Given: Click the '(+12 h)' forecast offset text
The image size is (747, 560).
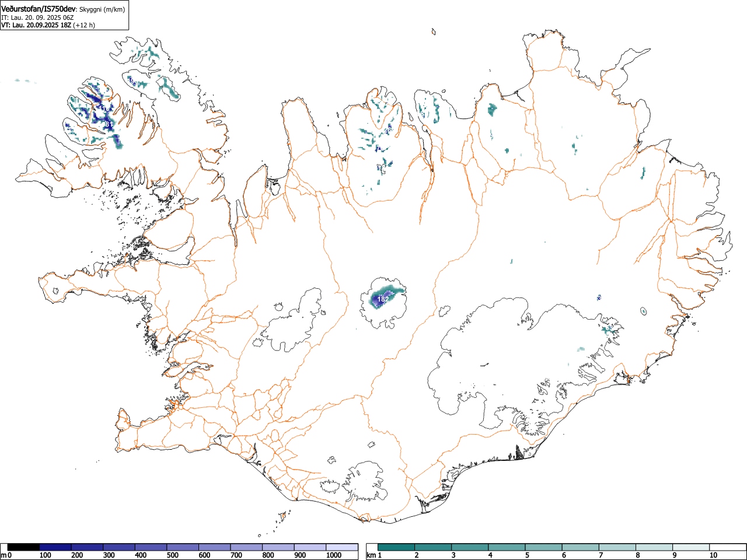Looking at the screenshot, I should pyautogui.click(x=84, y=25).
